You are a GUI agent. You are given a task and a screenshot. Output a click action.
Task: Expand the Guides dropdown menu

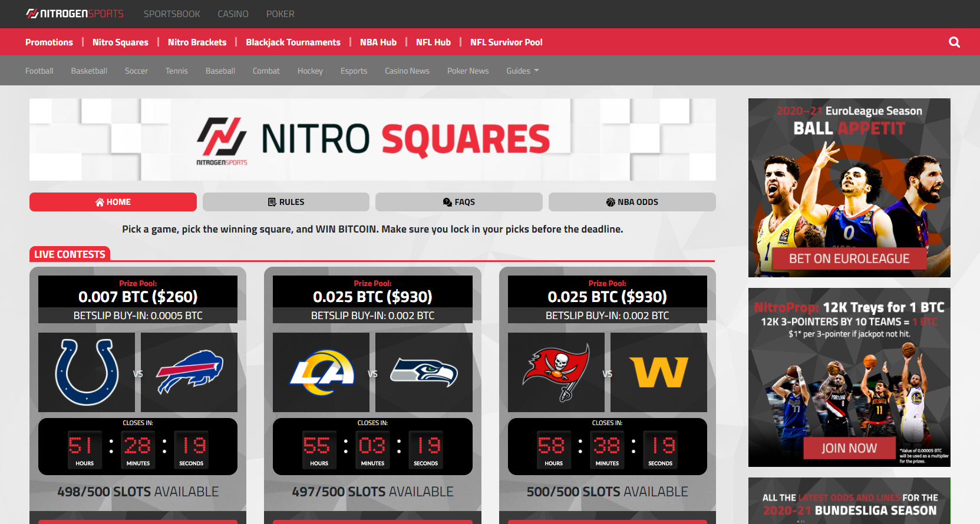tap(523, 71)
